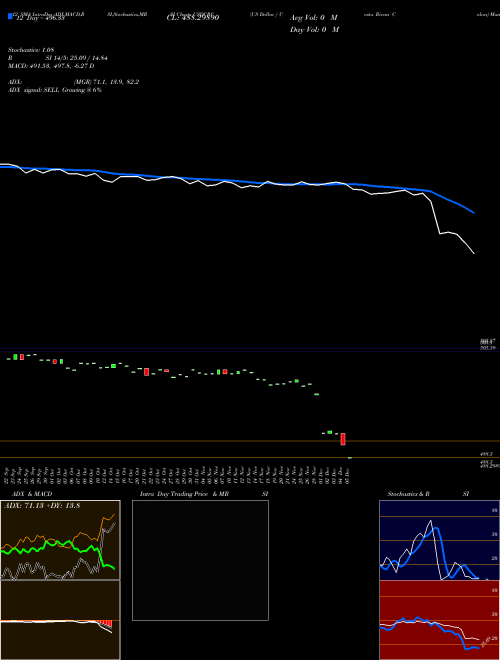Click the large red candlestick at the far right
This screenshot has width=500, height=660.
point(343,439)
